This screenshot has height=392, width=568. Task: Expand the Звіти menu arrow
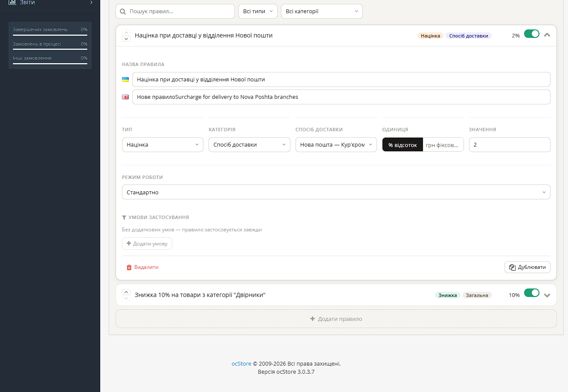[x=91, y=3]
